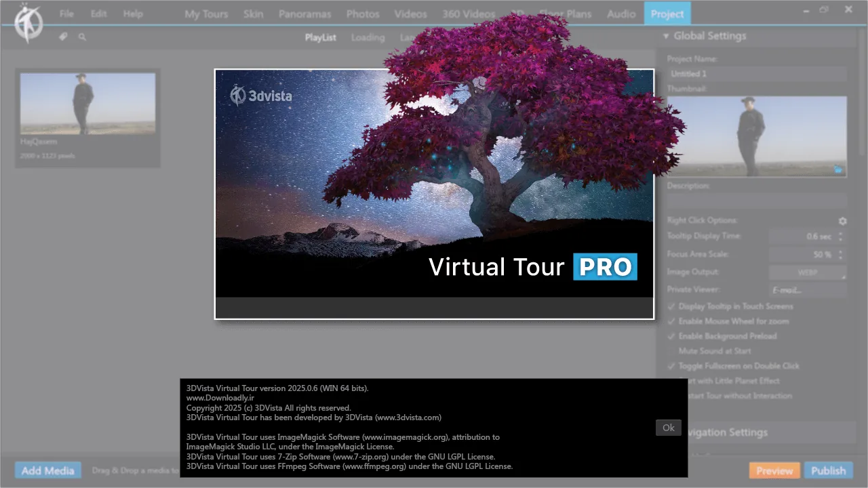This screenshot has width=868, height=488.
Task: Click the Tooltip Display Time stepper arrows
Action: pos(841,237)
